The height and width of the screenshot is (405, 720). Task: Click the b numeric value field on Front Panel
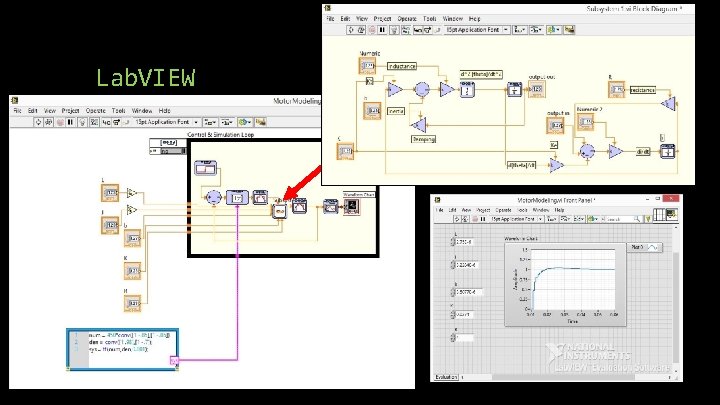[x=468, y=292]
